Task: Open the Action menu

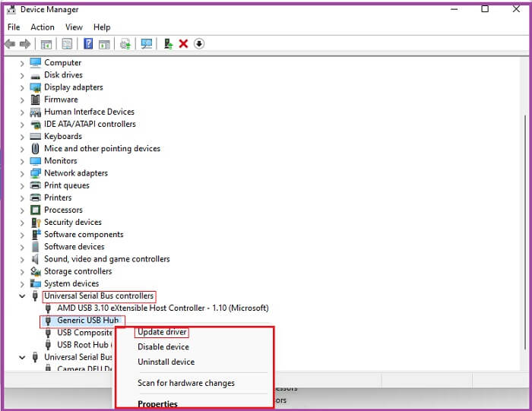Action: coord(43,27)
